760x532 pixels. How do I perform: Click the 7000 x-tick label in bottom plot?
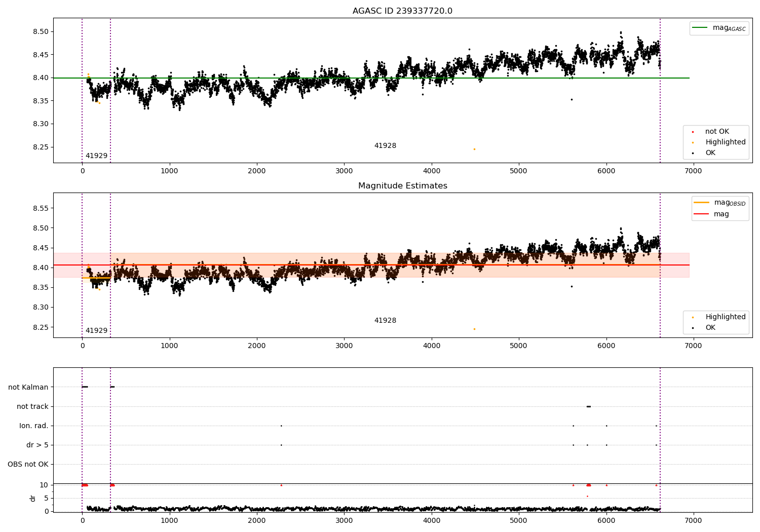[693, 521]
